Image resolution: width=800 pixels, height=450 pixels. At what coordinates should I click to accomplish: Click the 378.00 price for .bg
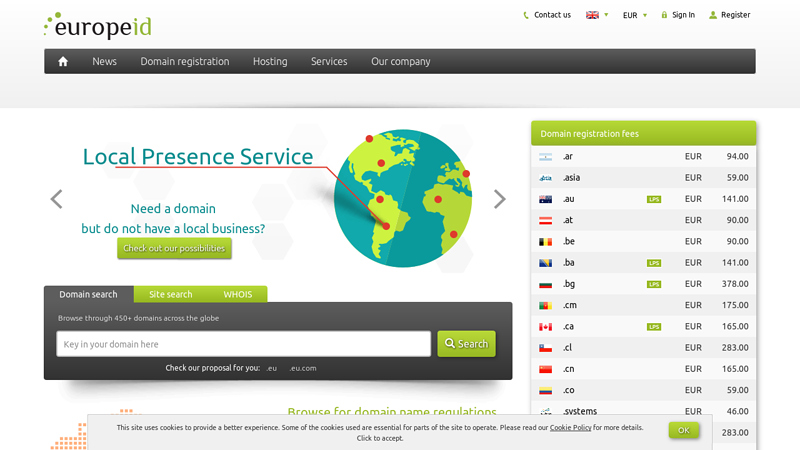click(x=735, y=284)
